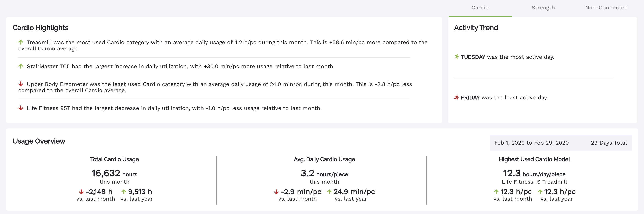
Task: Click red down arrow beside Life Fitness 95T
Action: (21, 108)
